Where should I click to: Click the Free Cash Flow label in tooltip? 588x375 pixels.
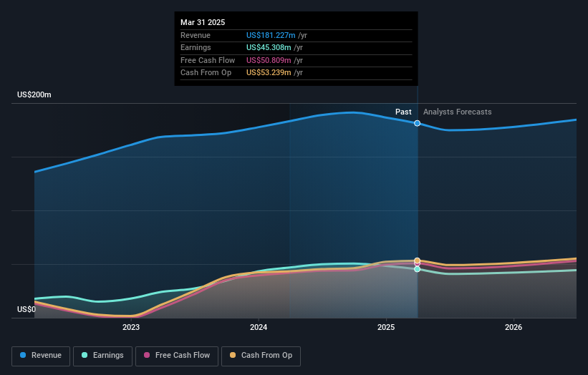coord(208,60)
